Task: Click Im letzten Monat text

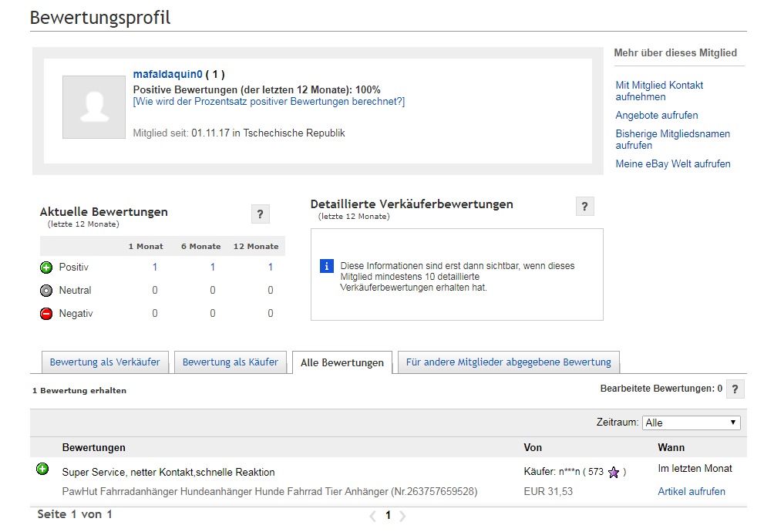Action: tap(695, 468)
